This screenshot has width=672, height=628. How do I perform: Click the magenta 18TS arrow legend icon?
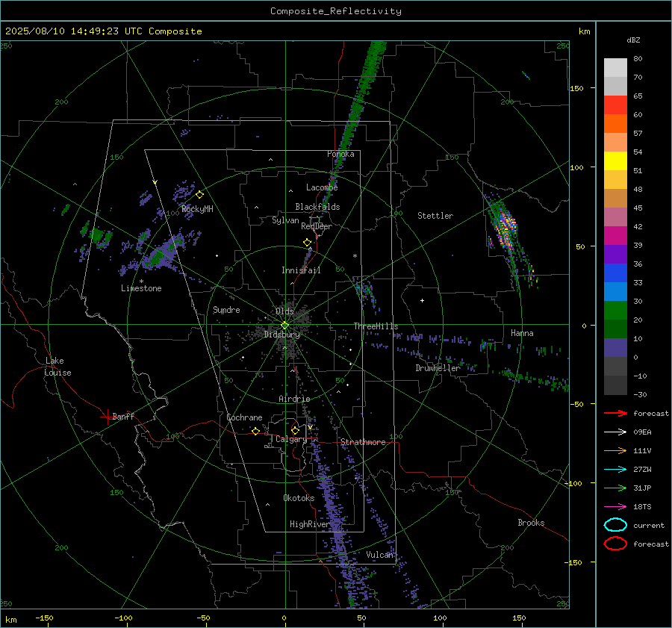(x=615, y=506)
